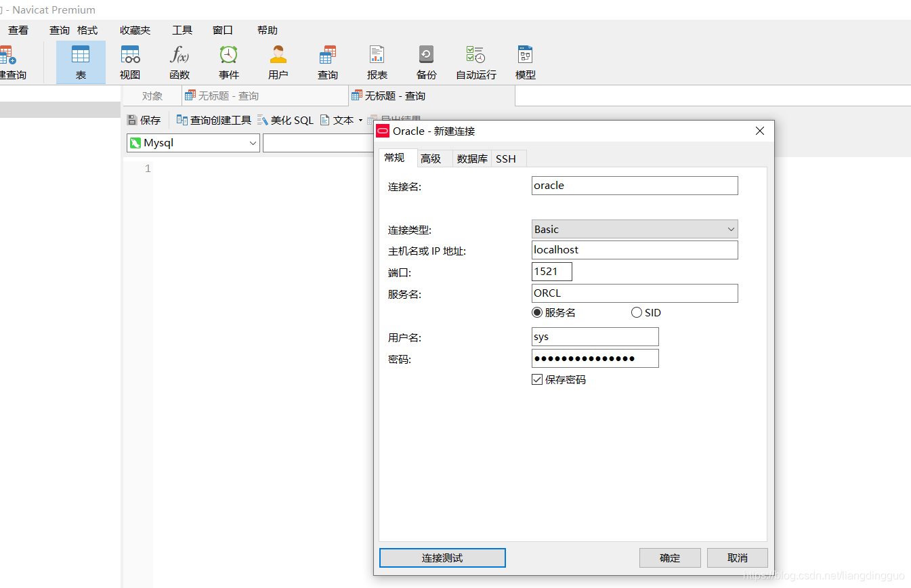Toggle the Save Password (保存密码) checkbox
This screenshot has width=911, height=588.
point(559,379)
